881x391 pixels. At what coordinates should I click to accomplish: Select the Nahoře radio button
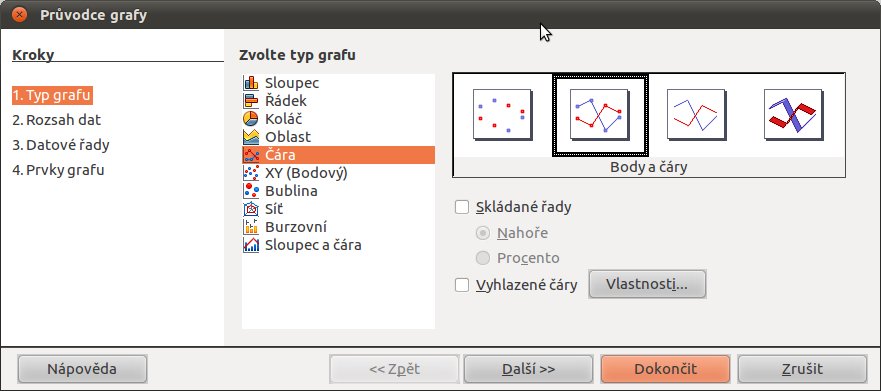(483, 233)
